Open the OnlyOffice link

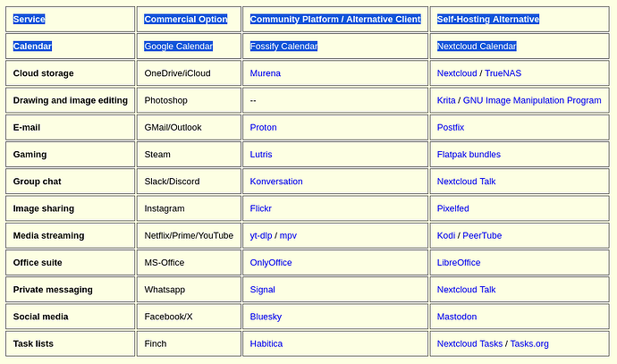click(x=271, y=262)
